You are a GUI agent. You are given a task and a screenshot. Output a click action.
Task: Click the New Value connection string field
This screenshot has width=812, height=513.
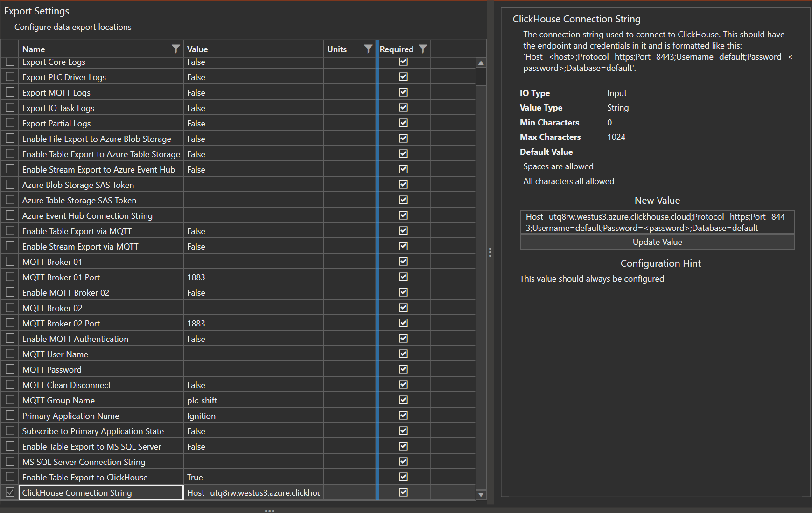(x=657, y=222)
